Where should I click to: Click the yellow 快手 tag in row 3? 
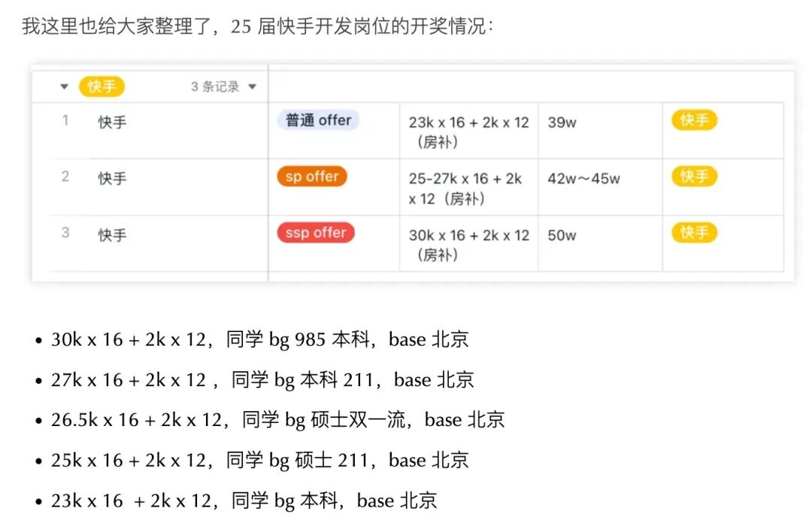pyautogui.click(x=693, y=232)
